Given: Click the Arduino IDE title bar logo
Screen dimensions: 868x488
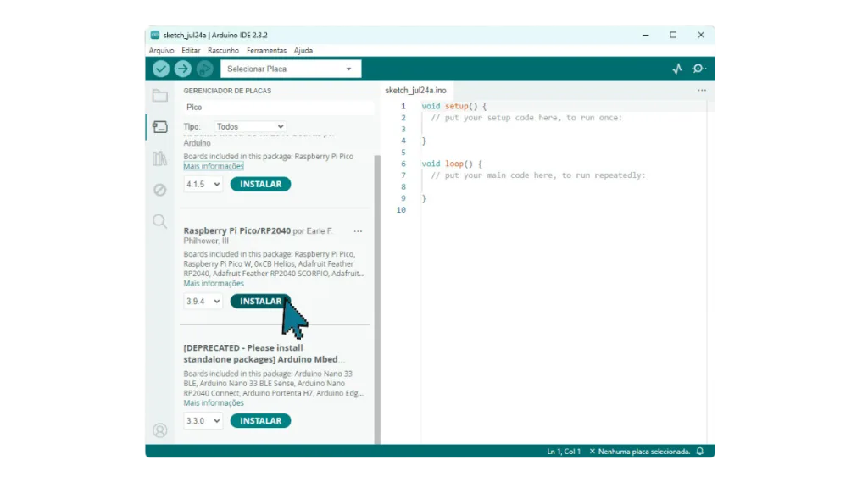Looking at the screenshot, I should click(155, 35).
